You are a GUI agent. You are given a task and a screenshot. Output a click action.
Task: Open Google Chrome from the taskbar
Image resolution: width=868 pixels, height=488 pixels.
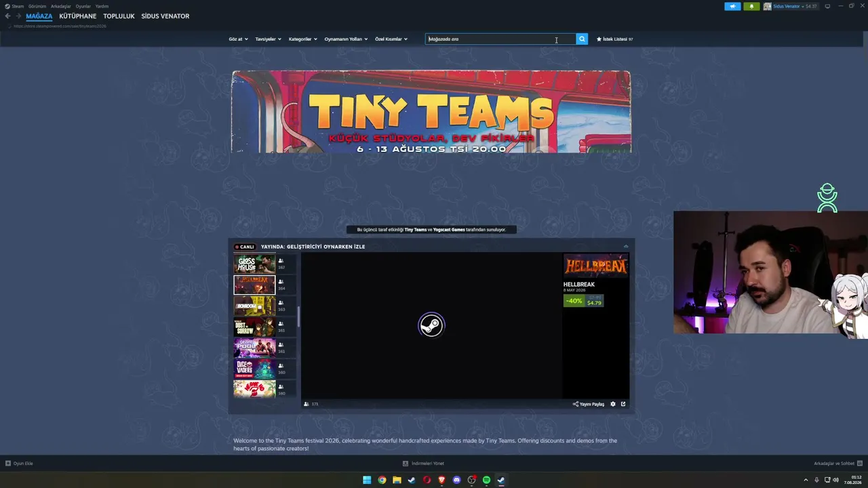point(382,480)
